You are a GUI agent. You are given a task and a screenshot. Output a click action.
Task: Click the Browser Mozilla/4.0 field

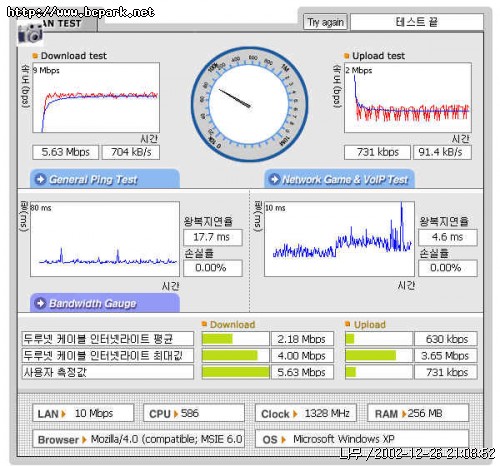click(138, 439)
